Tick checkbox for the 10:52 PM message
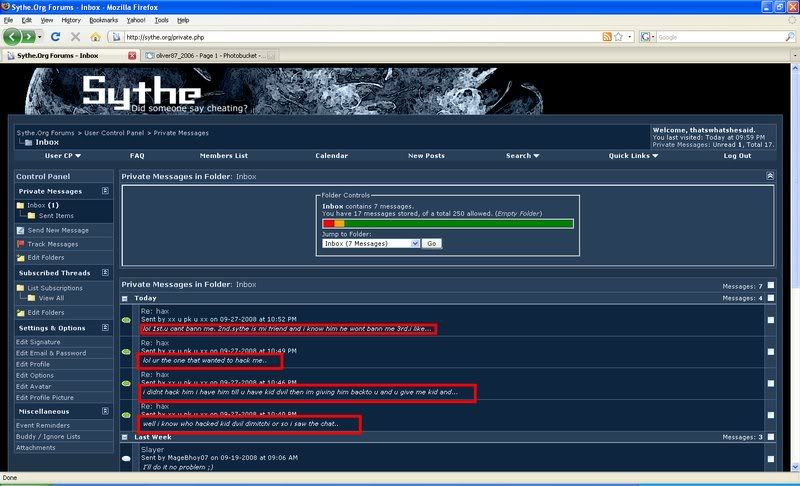The height and width of the screenshot is (486, 800). pyautogui.click(x=771, y=320)
